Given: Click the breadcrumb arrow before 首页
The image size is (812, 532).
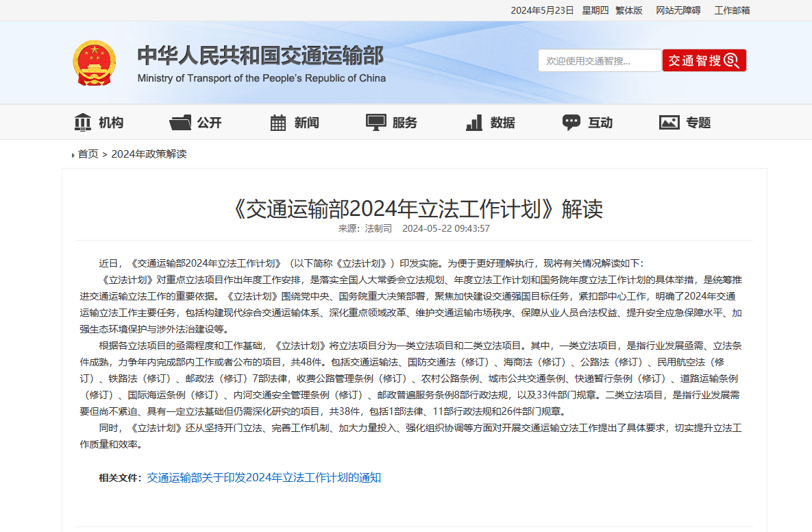Looking at the screenshot, I should 73,155.
